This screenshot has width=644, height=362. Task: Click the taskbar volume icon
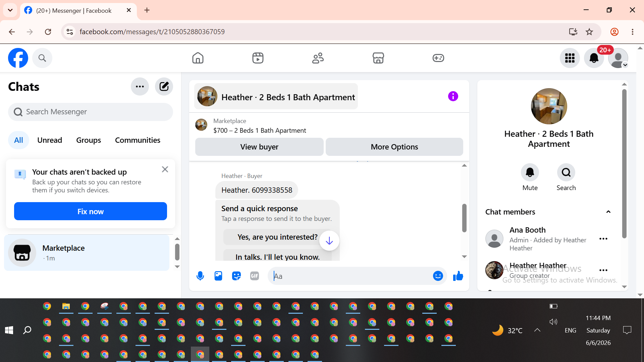click(553, 322)
